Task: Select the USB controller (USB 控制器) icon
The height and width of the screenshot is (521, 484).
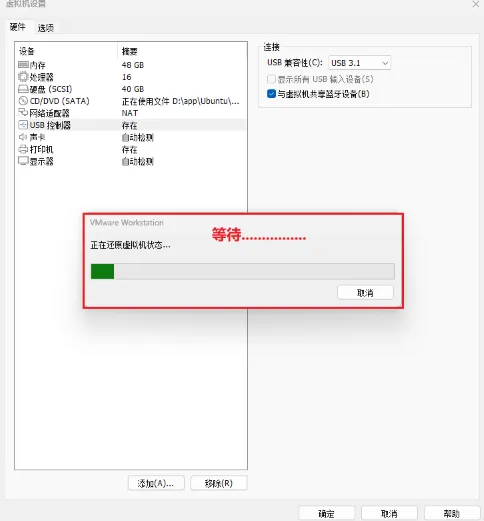Action: pos(23,125)
